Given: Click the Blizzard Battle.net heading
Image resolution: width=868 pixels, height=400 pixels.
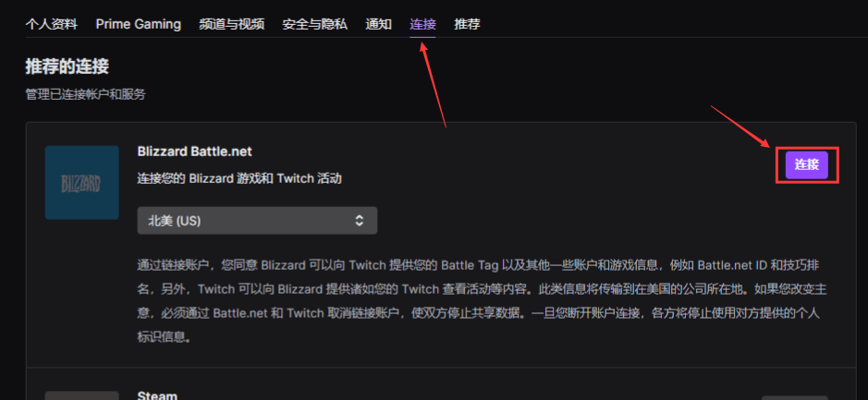Looking at the screenshot, I should (194, 151).
